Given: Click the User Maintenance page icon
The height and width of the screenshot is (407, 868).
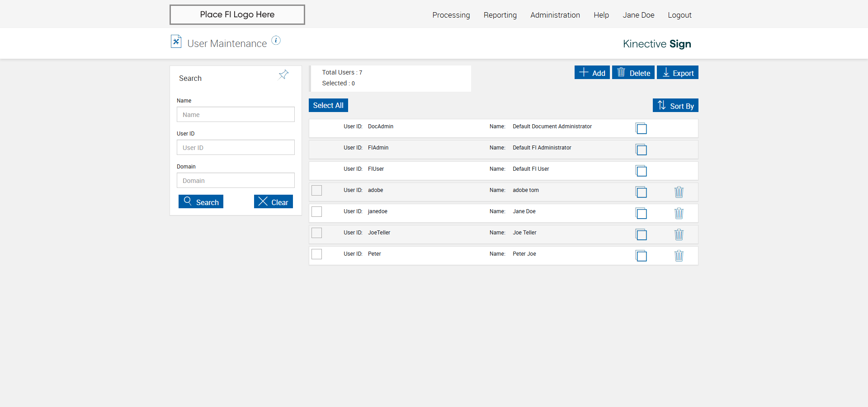Looking at the screenshot, I should coord(176,42).
